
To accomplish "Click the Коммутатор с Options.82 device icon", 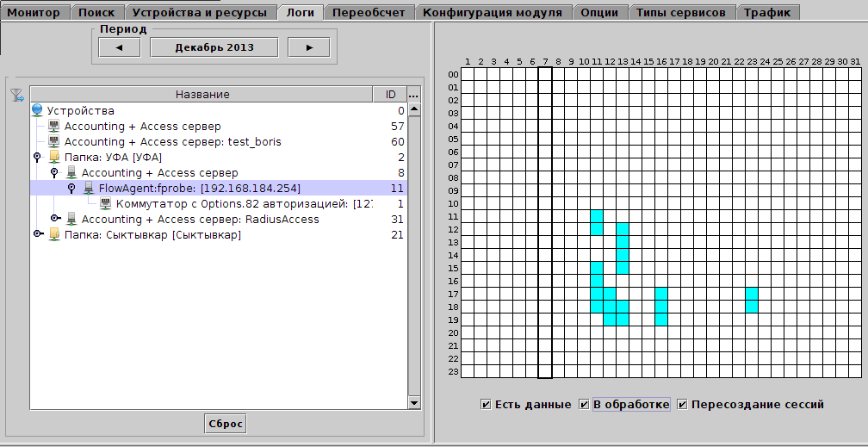I will (x=106, y=203).
